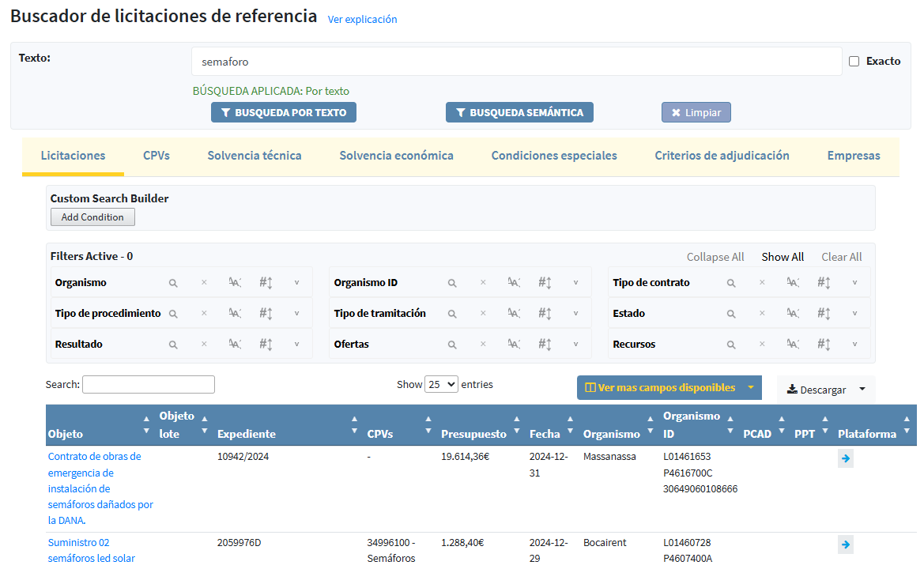Open platform link arrow for Massanassa row
924x569 pixels.
[x=846, y=458]
